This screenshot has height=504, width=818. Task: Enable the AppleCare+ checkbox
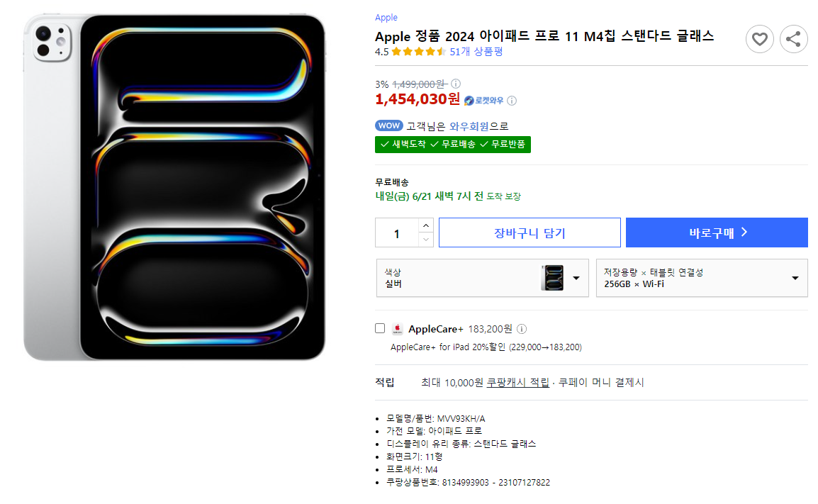coord(380,328)
